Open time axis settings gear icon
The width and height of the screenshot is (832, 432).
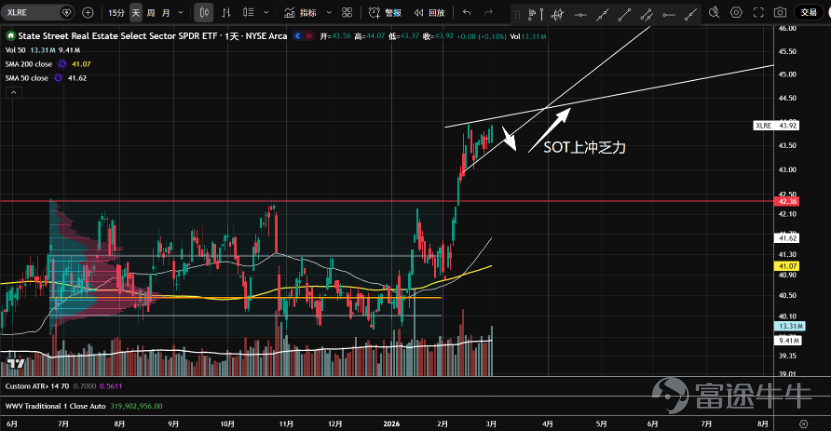(x=803, y=424)
